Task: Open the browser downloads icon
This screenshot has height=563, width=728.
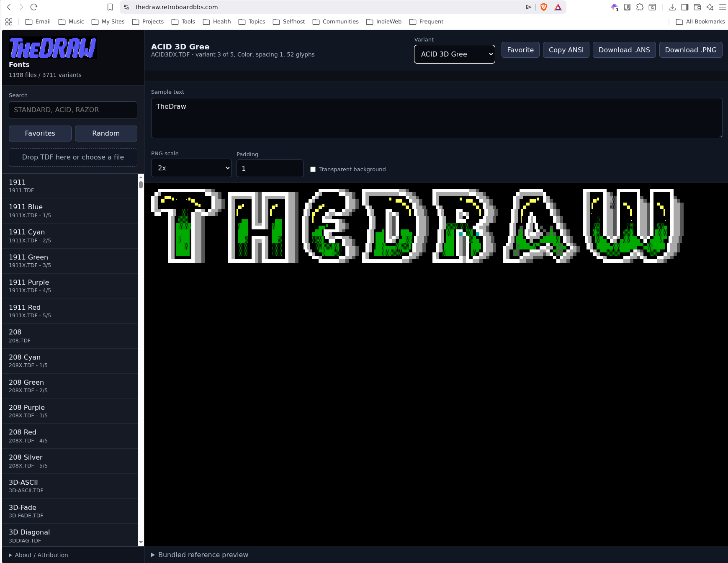Action: [x=672, y=7]
